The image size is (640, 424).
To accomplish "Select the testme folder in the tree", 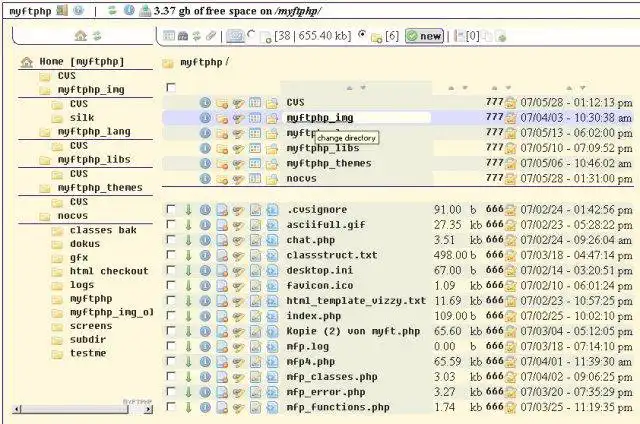I will (88, 353).
